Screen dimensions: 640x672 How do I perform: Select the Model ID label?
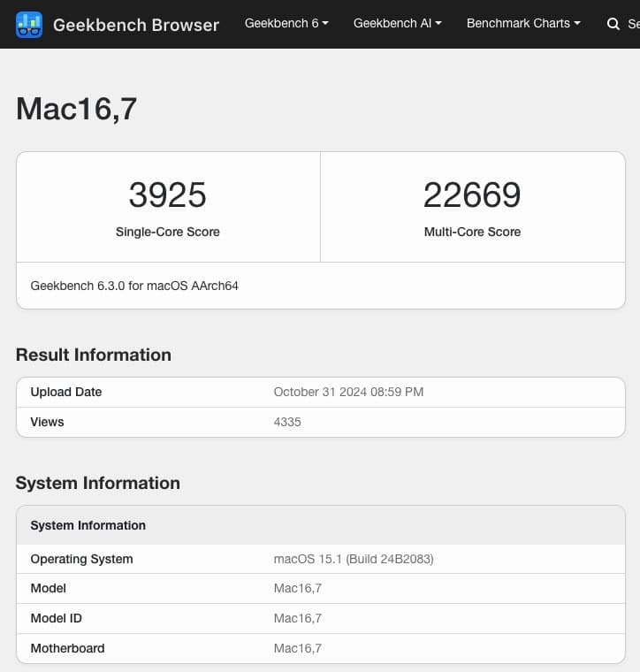56,618
